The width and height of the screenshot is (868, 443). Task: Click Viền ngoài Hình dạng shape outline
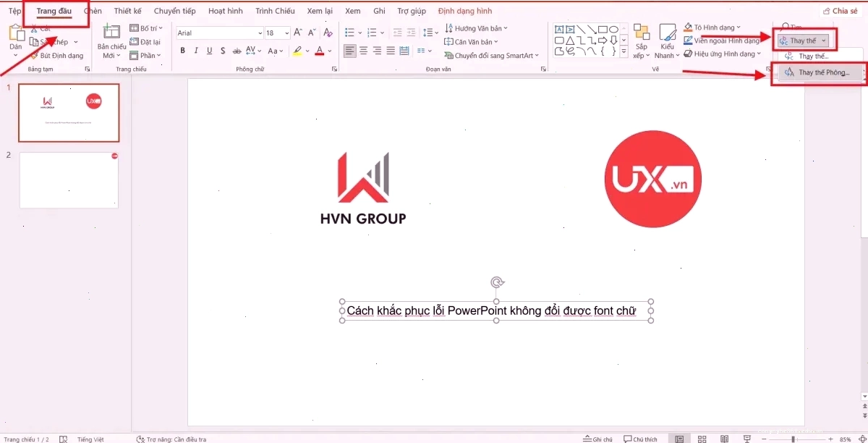click(722, 41)
